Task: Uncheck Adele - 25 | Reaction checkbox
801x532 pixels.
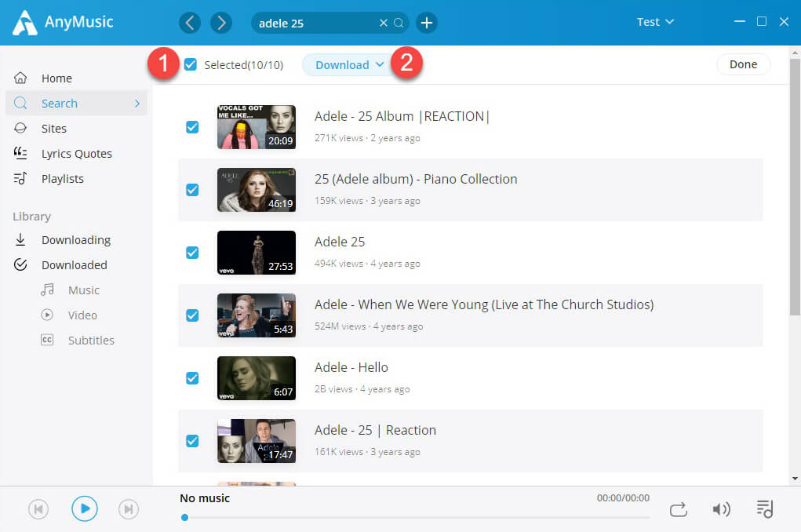Action: 192,440
